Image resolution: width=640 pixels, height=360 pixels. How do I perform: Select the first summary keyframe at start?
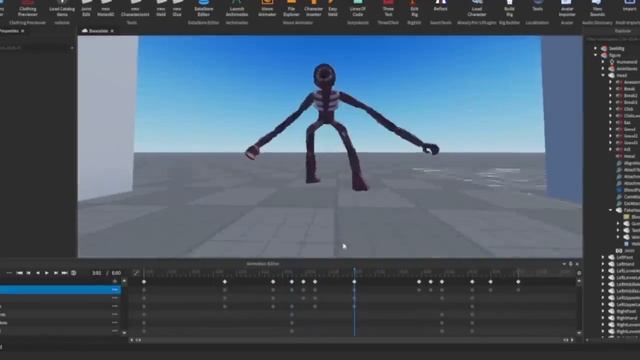click(144, 282)
